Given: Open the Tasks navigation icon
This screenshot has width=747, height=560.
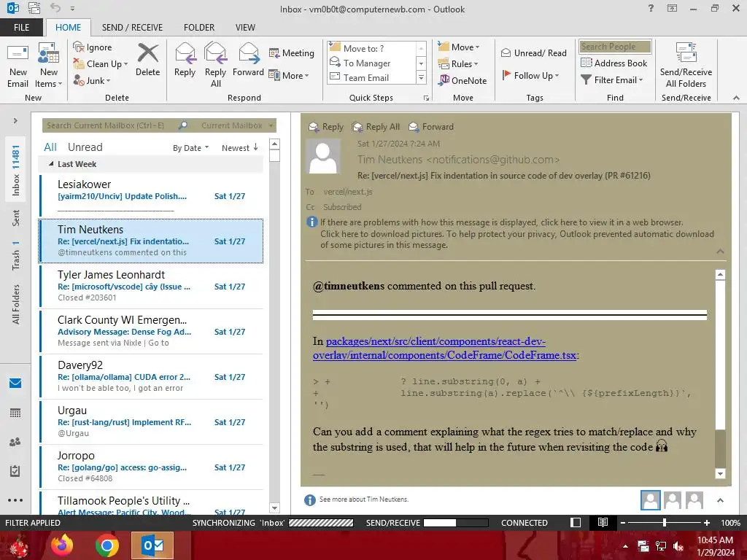Looking at the screenshot, I should [15, 471].
